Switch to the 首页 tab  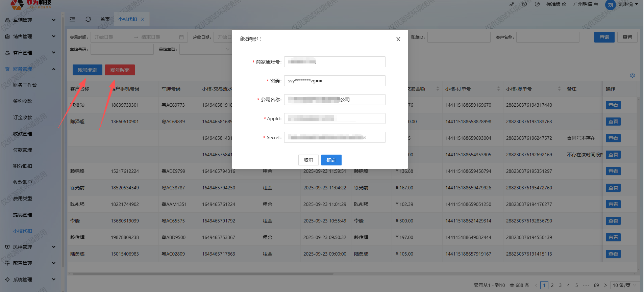click(105, 19)
